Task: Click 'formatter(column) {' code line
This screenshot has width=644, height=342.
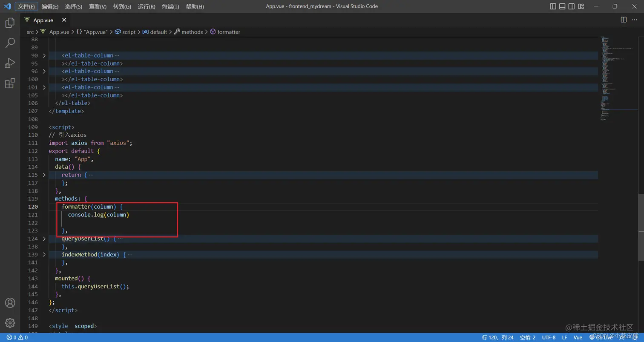Action: point(92,207)
